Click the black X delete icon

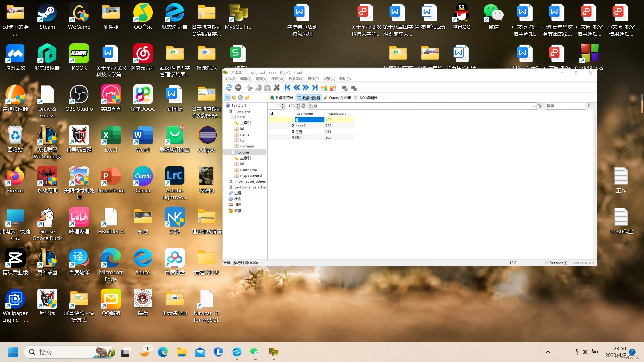click(277, 88)
